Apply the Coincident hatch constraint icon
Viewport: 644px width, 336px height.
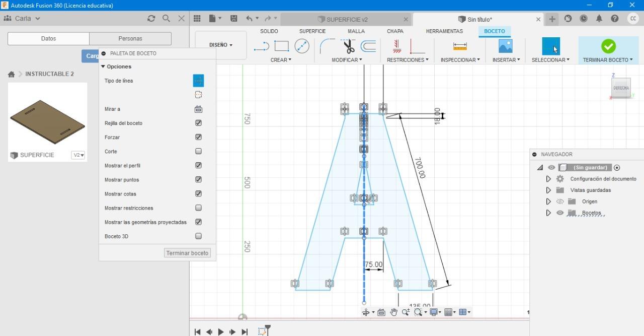[397, 46]
